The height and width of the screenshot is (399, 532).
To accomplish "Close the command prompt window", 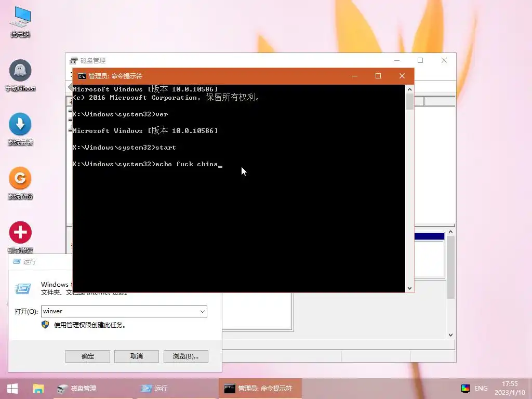I will pos(402,76).
